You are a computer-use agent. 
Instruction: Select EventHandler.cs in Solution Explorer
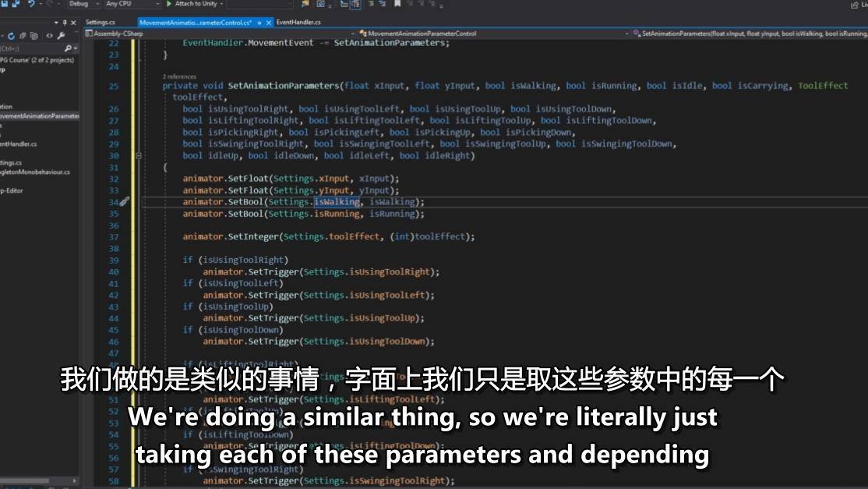point(18,144)
